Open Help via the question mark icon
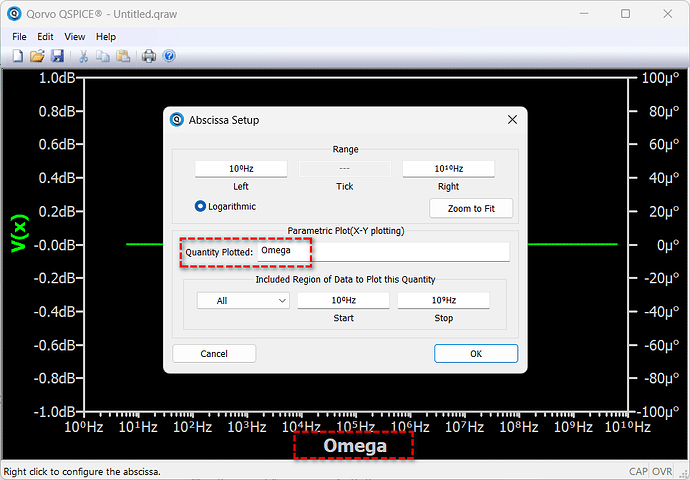 coord(169,56)
